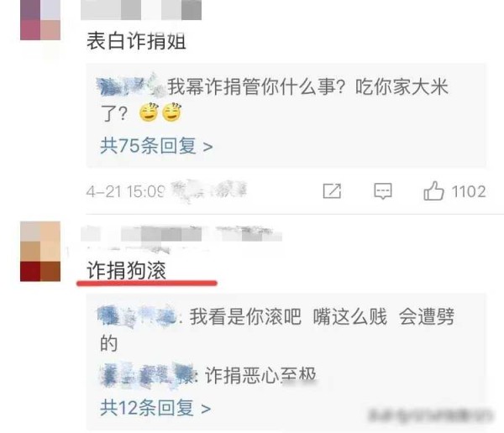Select the comment text 表白诈捐姐
Screen dimensions: 504x433
pos(136,41)
